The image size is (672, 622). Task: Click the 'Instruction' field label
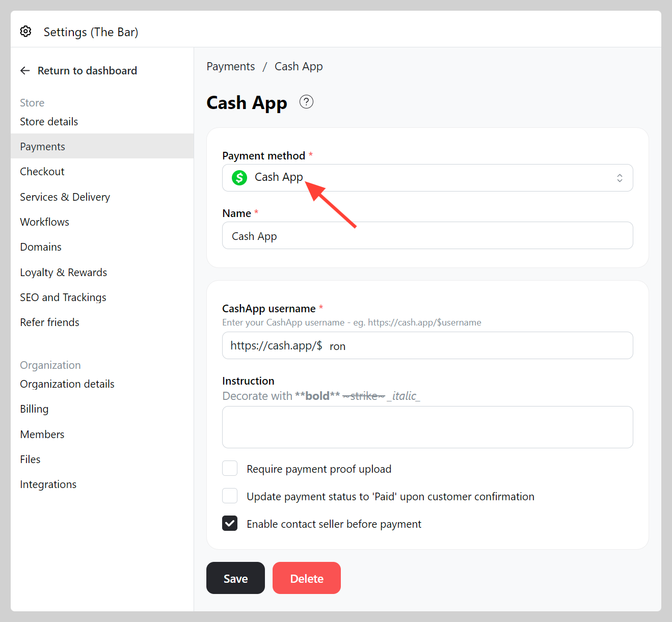coord(248,381)
